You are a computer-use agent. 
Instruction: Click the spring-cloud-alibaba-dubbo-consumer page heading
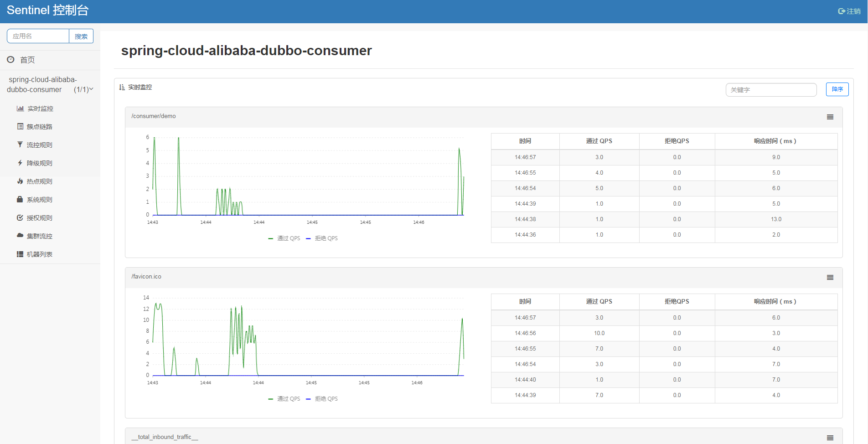(x=246, y=51)
